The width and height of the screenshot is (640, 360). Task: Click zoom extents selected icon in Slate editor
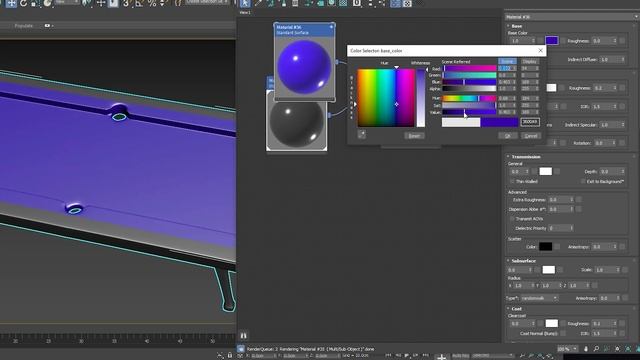pos(628,349)
